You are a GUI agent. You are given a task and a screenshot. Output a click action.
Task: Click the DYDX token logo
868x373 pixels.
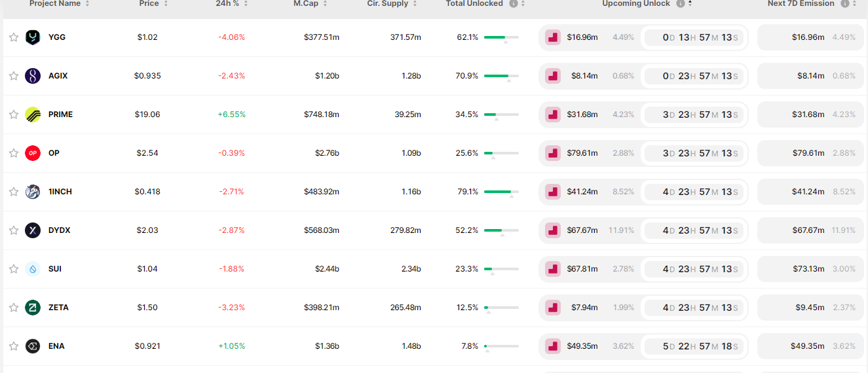coord(33,230)
